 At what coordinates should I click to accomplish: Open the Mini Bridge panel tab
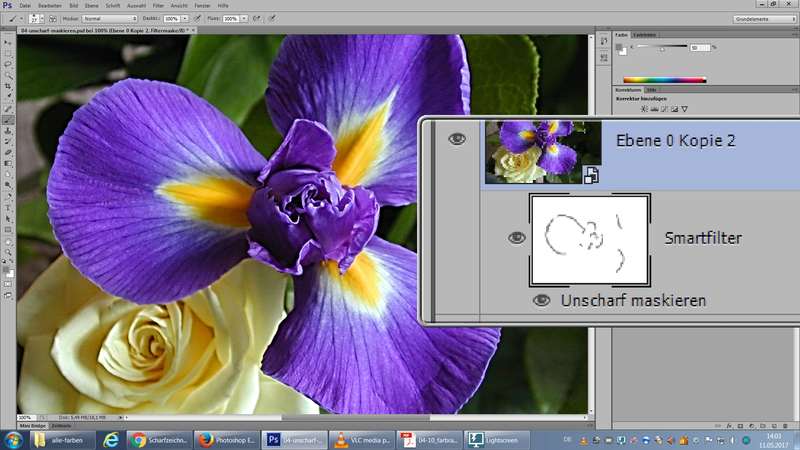[33, 426]
